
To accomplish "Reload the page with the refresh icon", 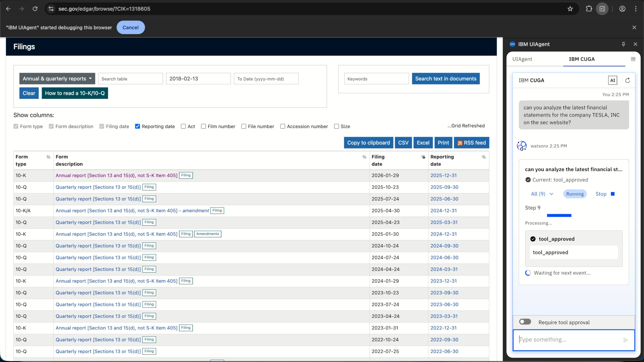I will [x=35, y=9].
